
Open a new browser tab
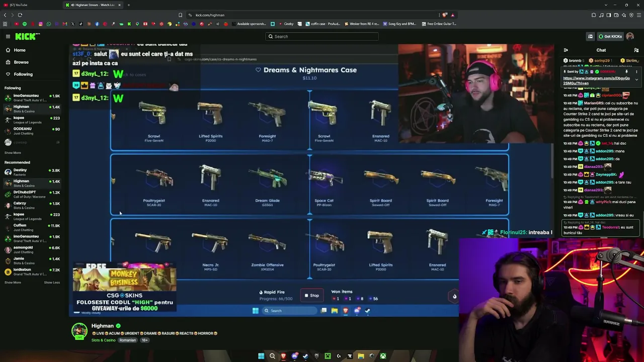[x=128, y=5]
